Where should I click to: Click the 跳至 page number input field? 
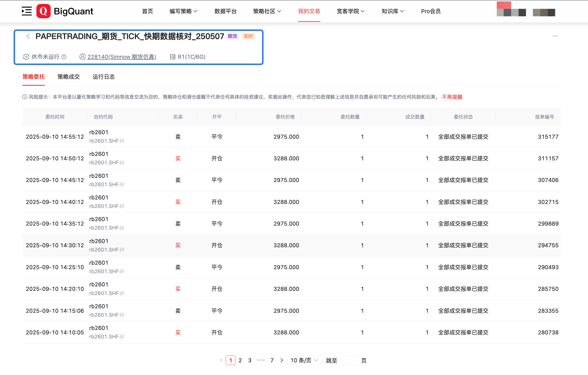pos(349,360)
